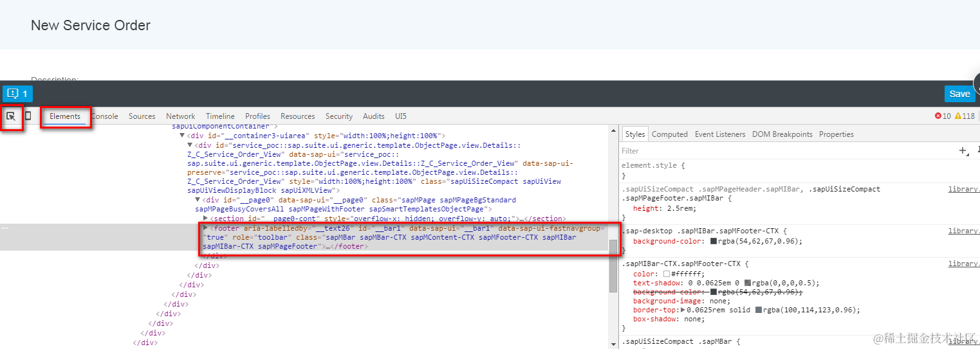This screenshot has width=980, height=349.
Task: Open the Timeline tab
Action: (x=220, y=116)
